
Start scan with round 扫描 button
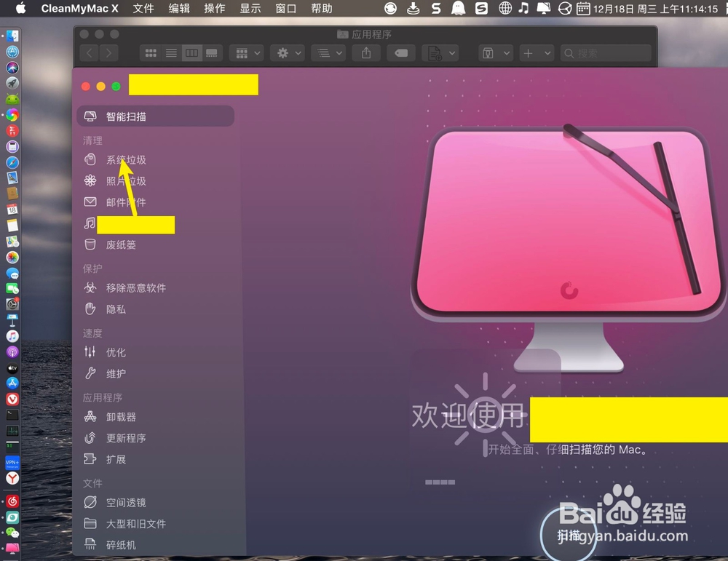(569, 536)
